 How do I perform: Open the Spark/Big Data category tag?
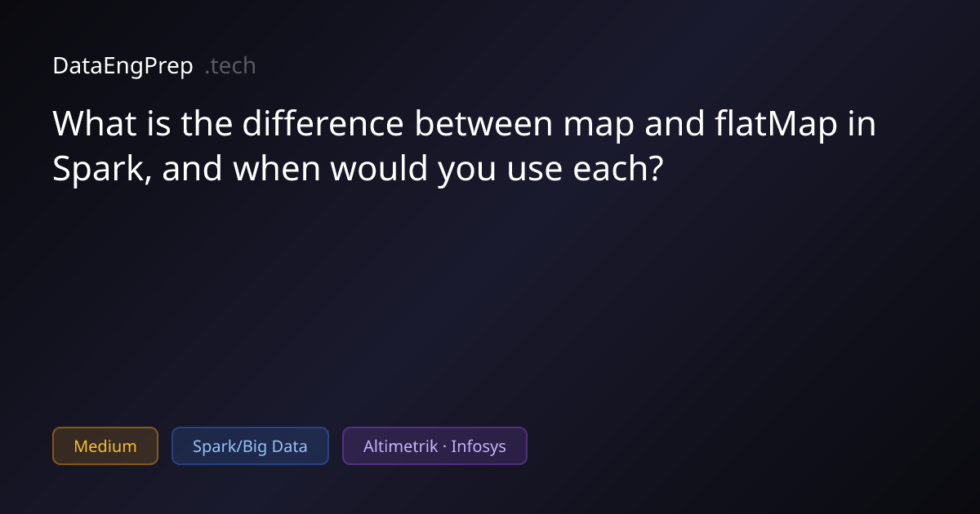pyautogui.click(x=250, y=446)
